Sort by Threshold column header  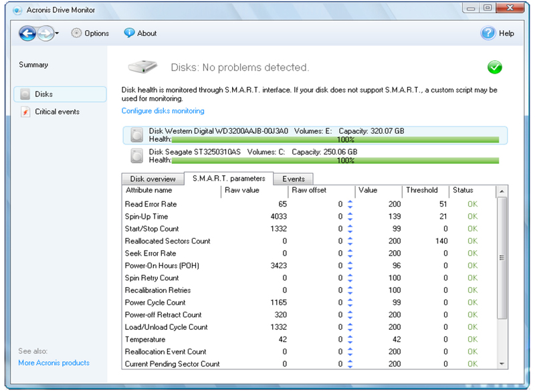coord(425,191)
